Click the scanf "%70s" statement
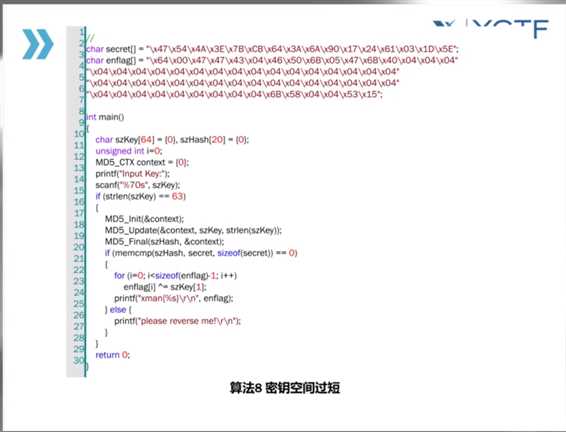 (x=138, y=185)
